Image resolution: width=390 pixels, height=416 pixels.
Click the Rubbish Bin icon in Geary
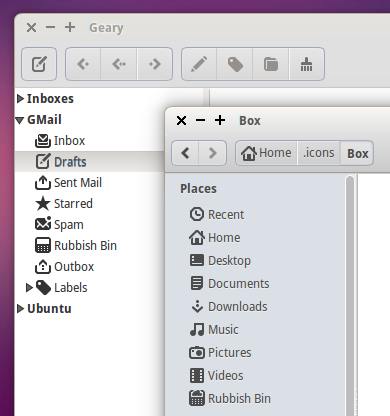43,245
